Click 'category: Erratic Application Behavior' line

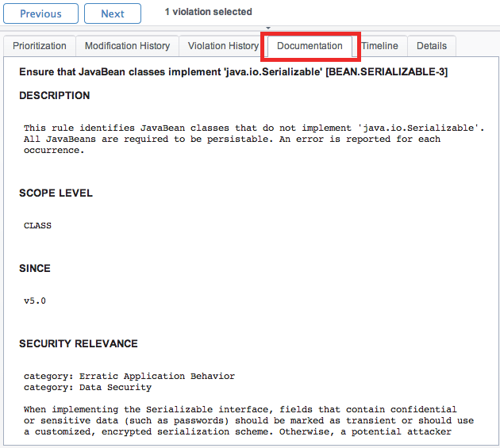tap(129, 377)
